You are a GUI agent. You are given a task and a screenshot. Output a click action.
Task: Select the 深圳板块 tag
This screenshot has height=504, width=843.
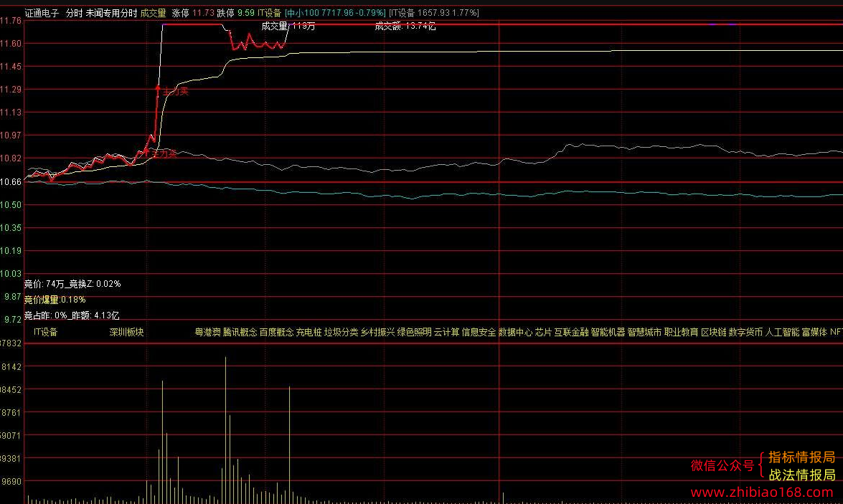pos(126,332)
